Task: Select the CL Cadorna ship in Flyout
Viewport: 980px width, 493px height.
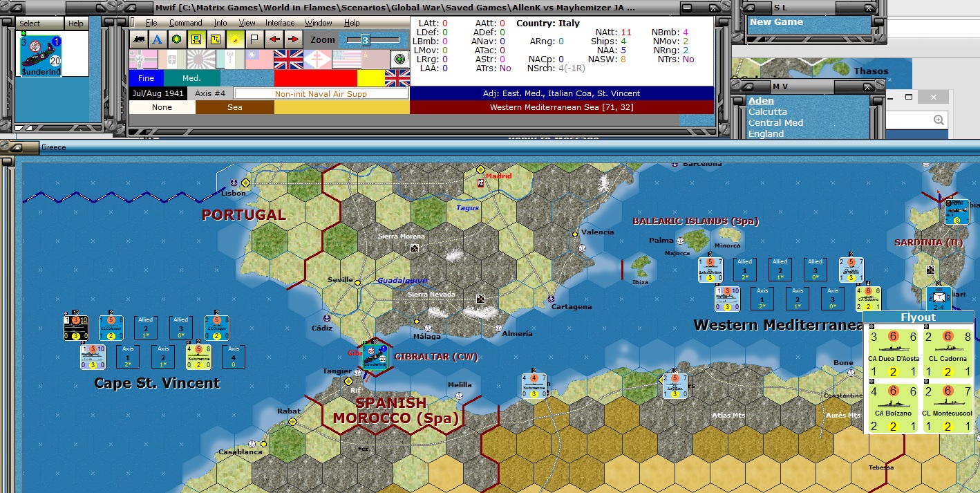Action: (946, 354)
